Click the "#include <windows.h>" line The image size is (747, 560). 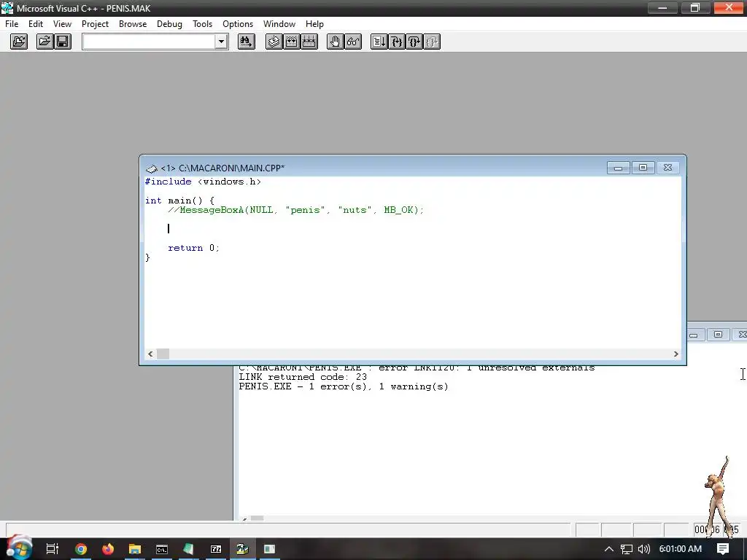203,182
